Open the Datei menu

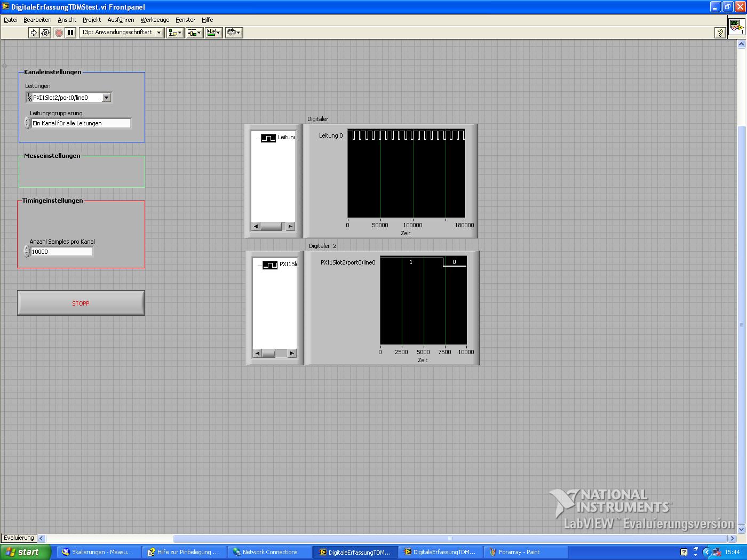coord(11,20)
